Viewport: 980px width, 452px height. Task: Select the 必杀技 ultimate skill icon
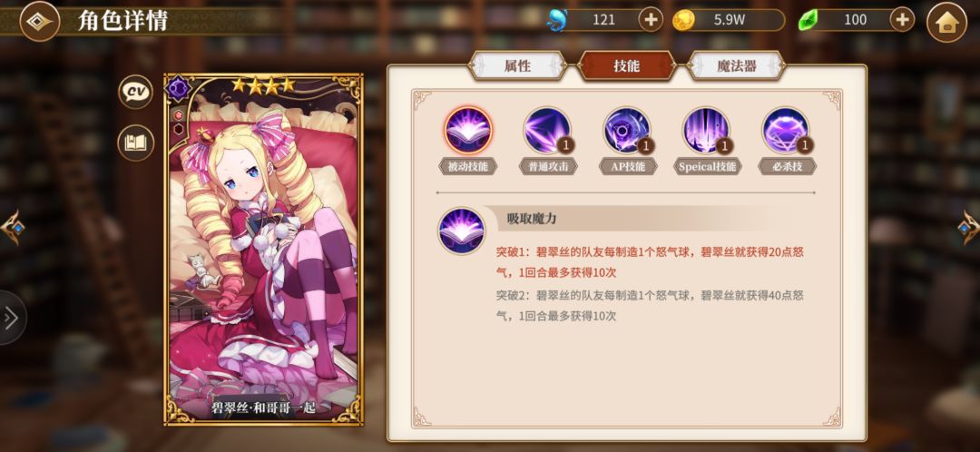(x=787, y=131)
